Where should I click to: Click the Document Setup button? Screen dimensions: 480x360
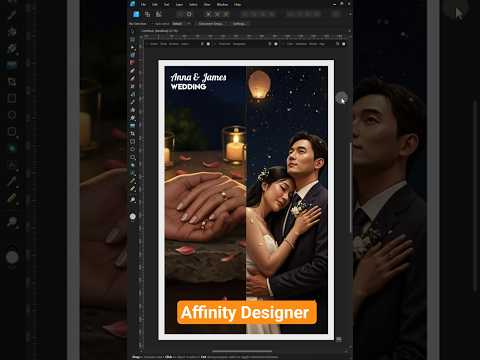pyautogui.click(x=211, y=24)
